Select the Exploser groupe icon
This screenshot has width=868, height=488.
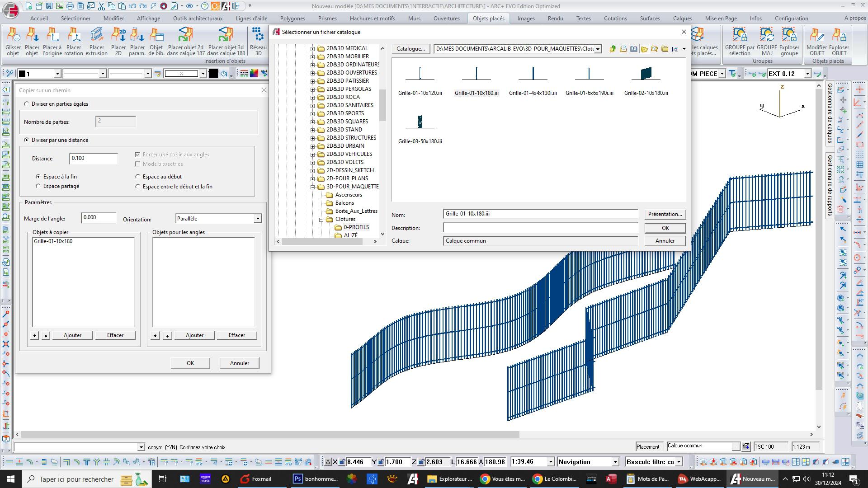789,41
